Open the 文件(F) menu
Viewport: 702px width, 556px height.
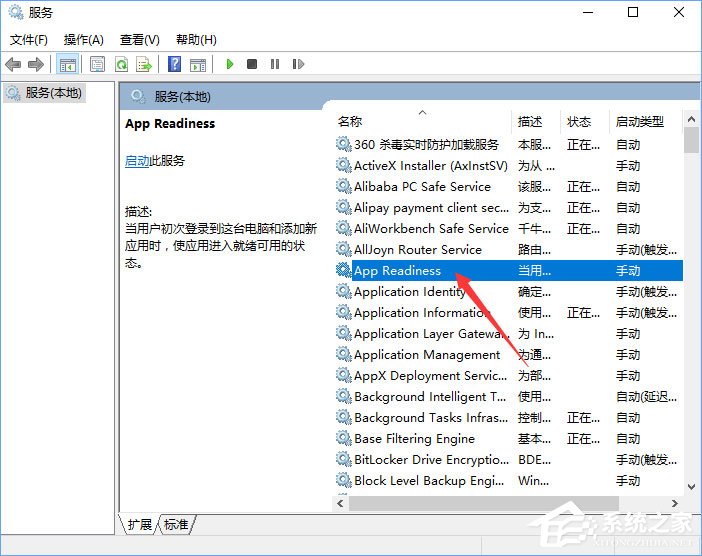[29, 40]
